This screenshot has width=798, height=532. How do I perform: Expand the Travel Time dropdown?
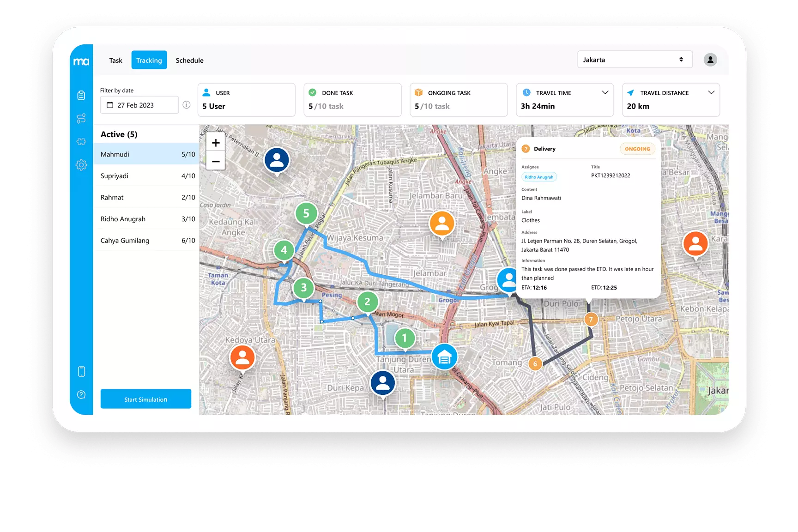(605, 92)
